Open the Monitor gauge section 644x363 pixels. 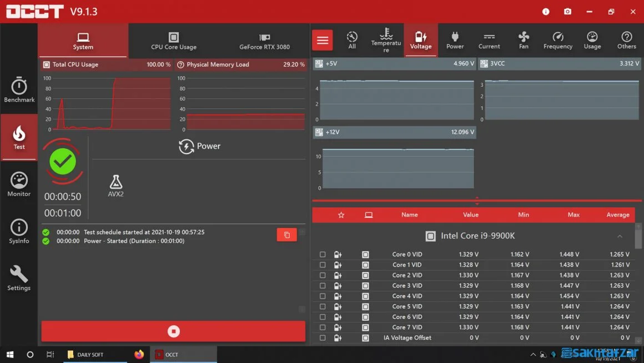click(19, 184)
